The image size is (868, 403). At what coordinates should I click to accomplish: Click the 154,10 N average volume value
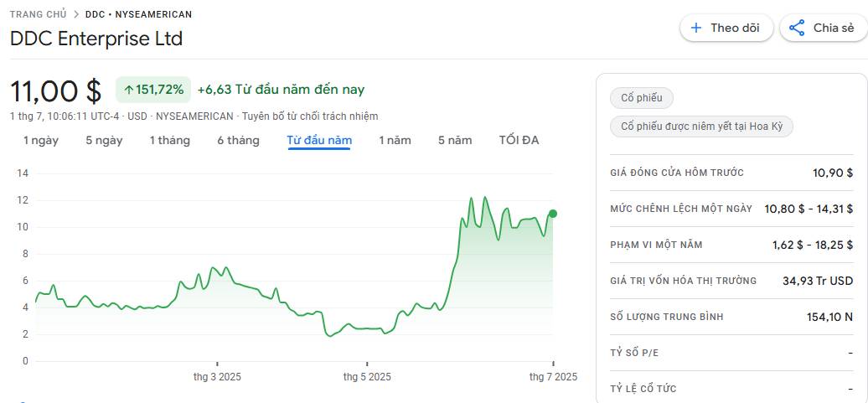point(829,317)
